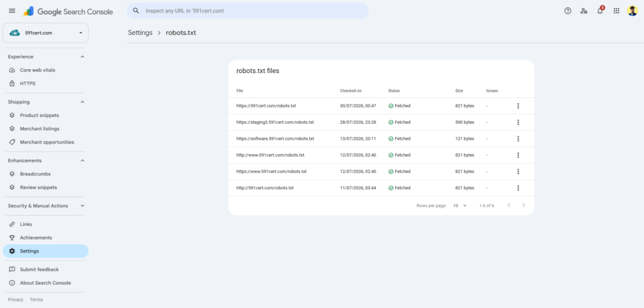The width and height of the screenshot is (644, 308).
Task: Click Fetched status for http://591cert.com/robots.txt
Action: click(399, 188)
